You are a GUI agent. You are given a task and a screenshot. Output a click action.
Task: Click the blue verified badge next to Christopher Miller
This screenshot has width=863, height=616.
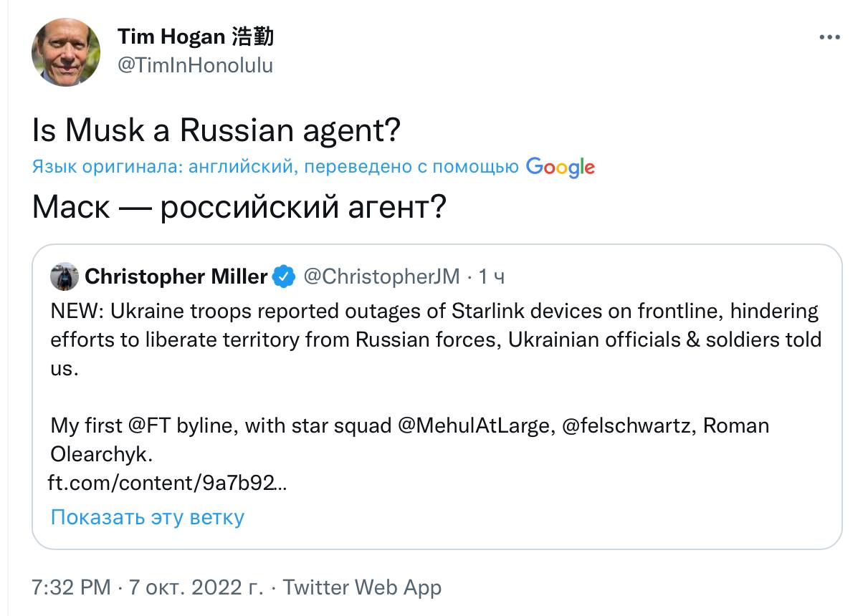[285, 276]
